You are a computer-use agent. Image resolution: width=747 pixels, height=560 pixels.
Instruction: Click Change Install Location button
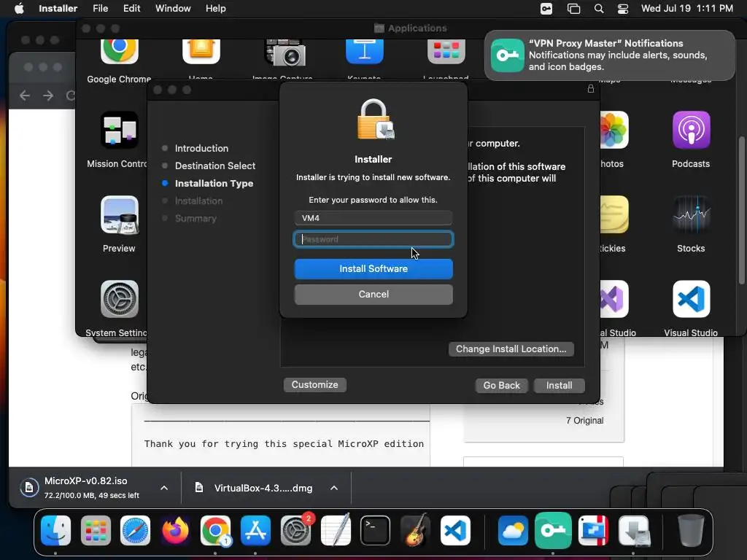511,349
